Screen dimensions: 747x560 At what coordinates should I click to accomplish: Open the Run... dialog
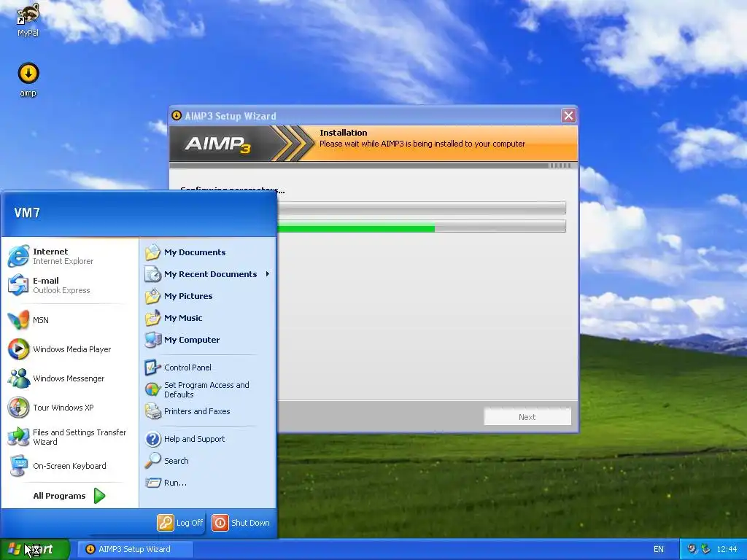(x=208, y=483)
